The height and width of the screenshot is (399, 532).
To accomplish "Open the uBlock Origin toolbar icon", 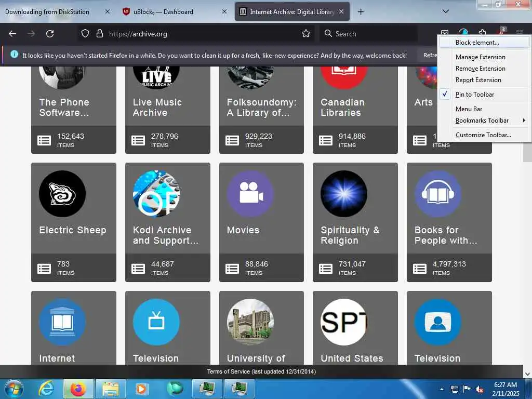I will coord(502,31).
